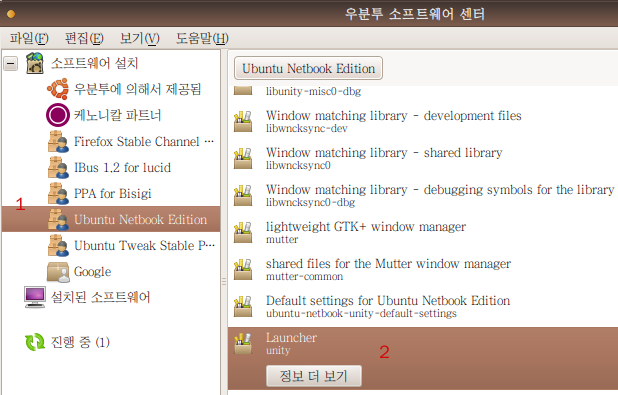
Task: Open 진행 중 (1) progress view
Action: pyautogui.click(x=80, y=342)
